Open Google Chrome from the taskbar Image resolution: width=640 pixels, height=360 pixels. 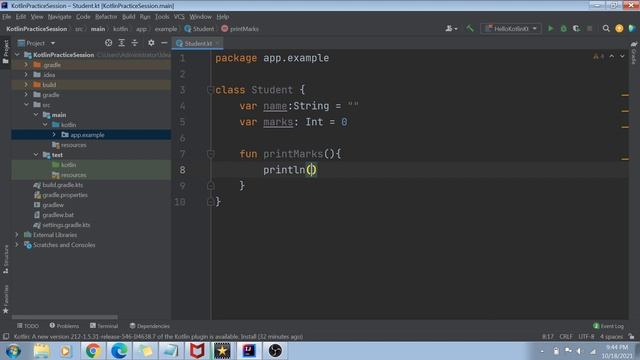tap(93, 351)
